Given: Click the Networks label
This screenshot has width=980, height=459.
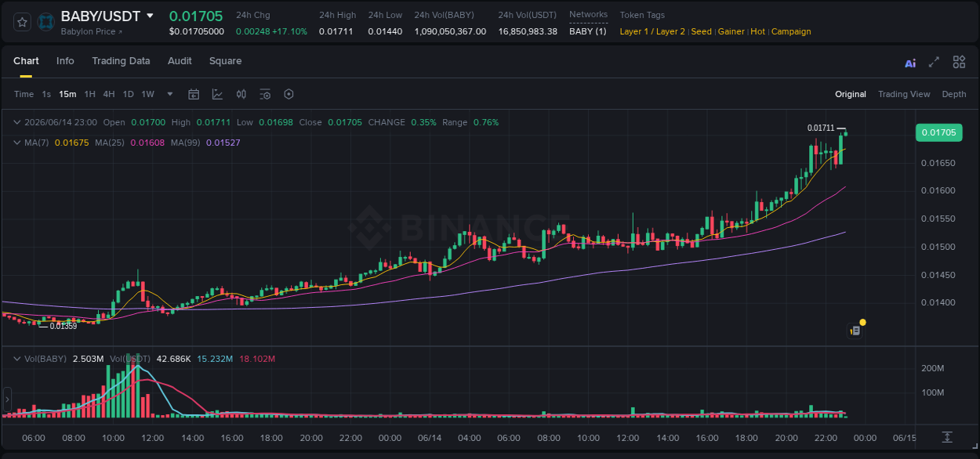Looking at the screenshot, I should (x=588, y=15).
